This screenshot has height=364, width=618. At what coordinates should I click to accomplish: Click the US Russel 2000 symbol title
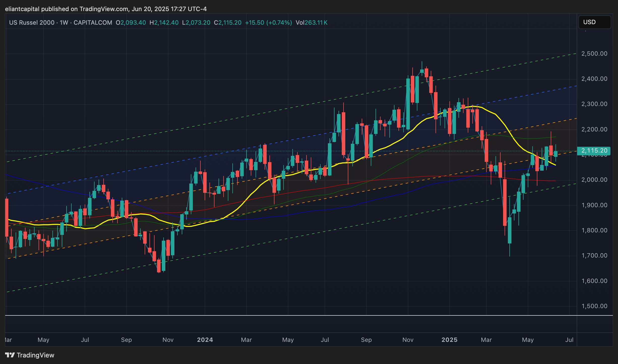(32, 23)
